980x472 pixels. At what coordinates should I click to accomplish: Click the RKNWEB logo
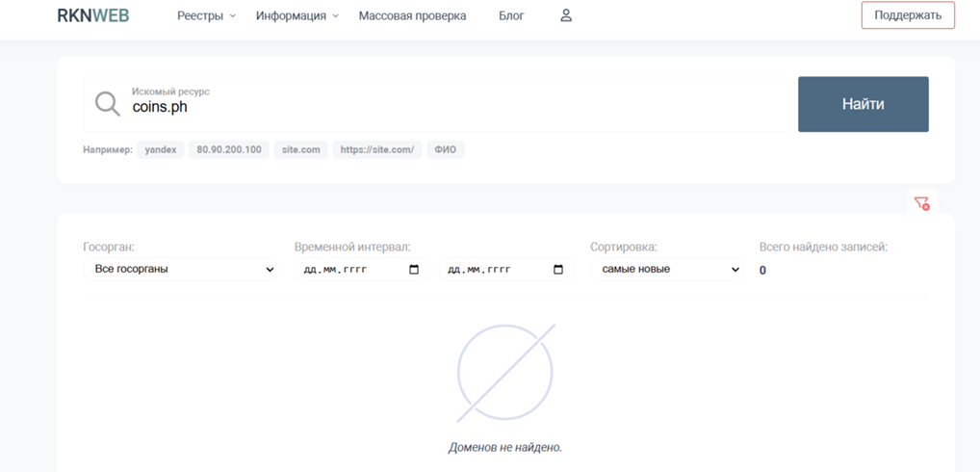[93, 15]
